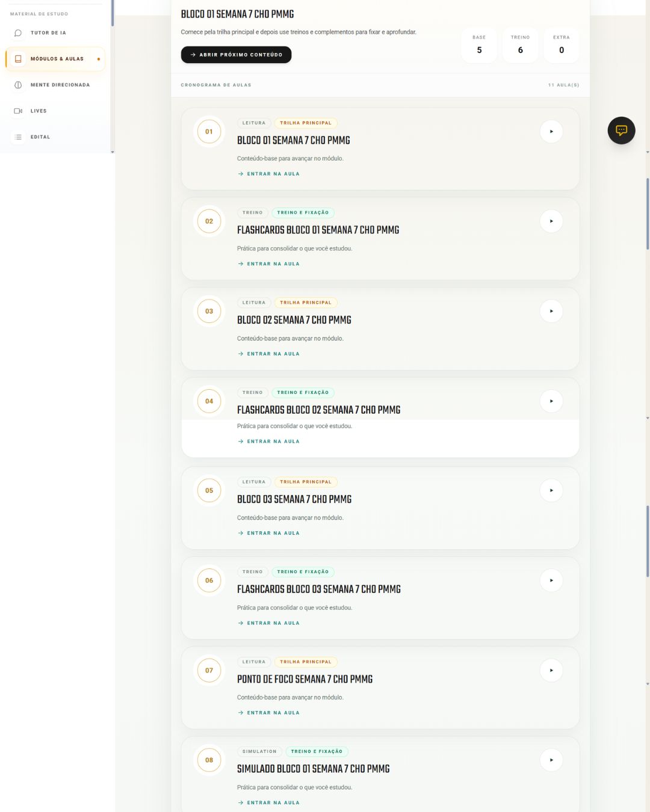This screenshot has width=650, height=812.
Task: Open Mente Direcionada section
Action: (x=55, y=85)
